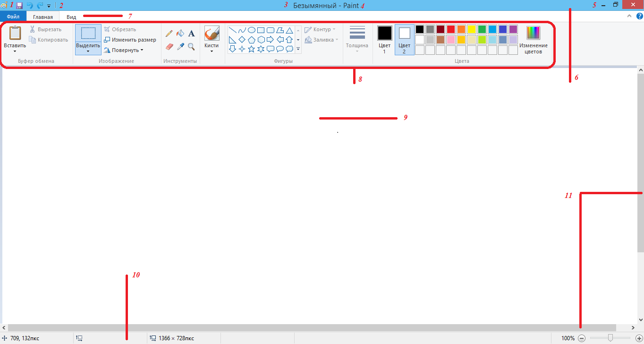Choose the Four-point star shape
The image size is (644, 344).
click(x=242, y=49)
